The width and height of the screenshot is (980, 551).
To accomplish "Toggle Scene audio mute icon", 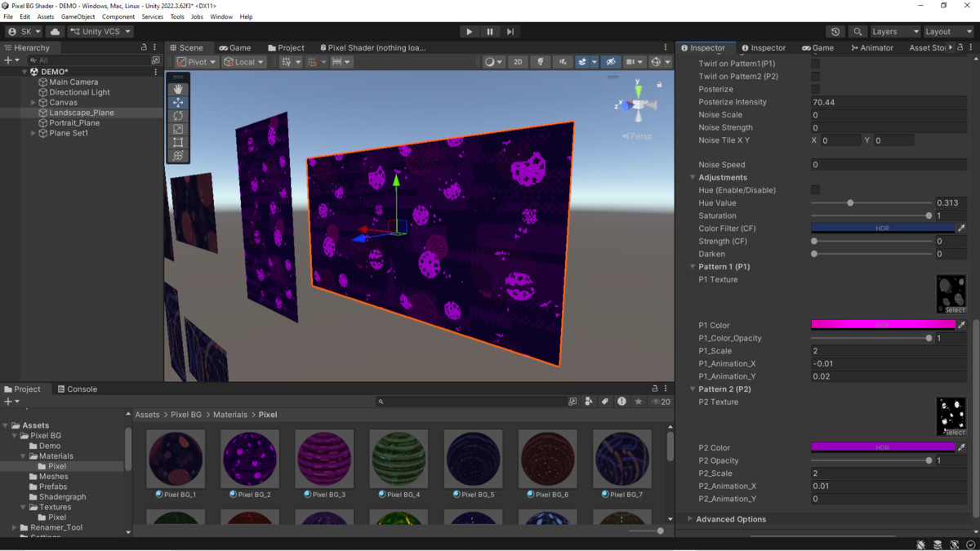I will 563,62.
